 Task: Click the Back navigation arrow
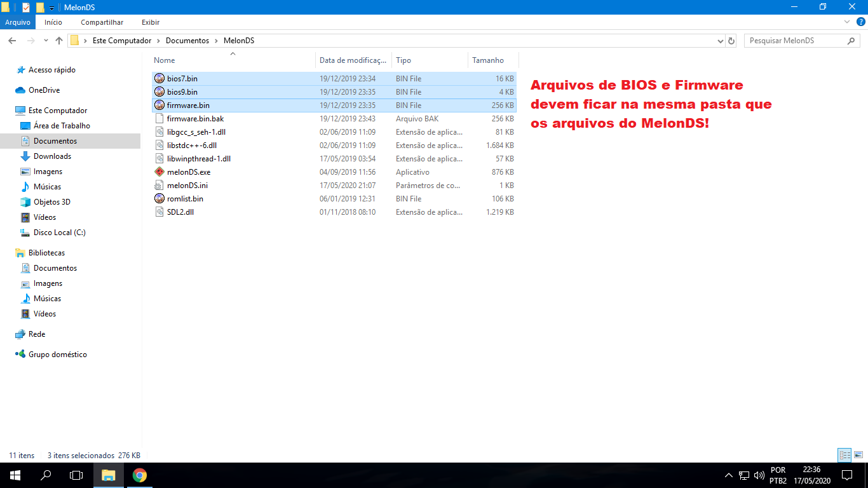pos(11,40)
